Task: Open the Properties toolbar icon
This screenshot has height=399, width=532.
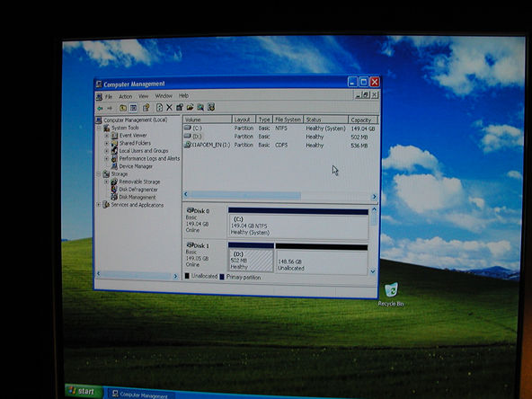Action: (x=146, y=108)
